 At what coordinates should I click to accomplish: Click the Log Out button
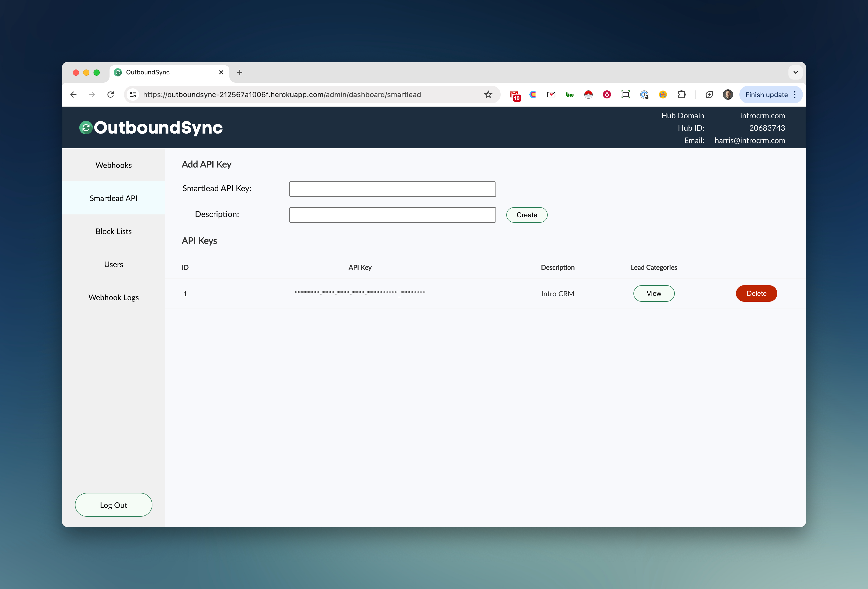(x=114, y=505)
